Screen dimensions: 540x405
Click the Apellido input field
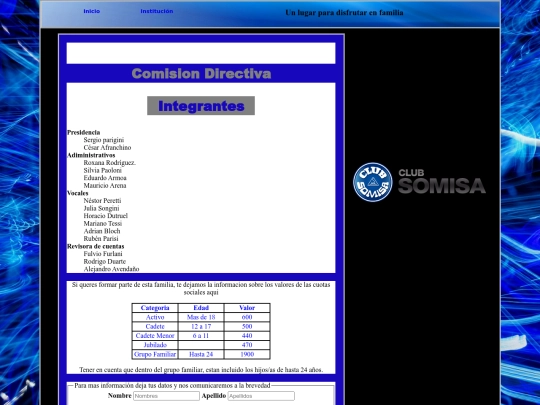click(261, 396)
